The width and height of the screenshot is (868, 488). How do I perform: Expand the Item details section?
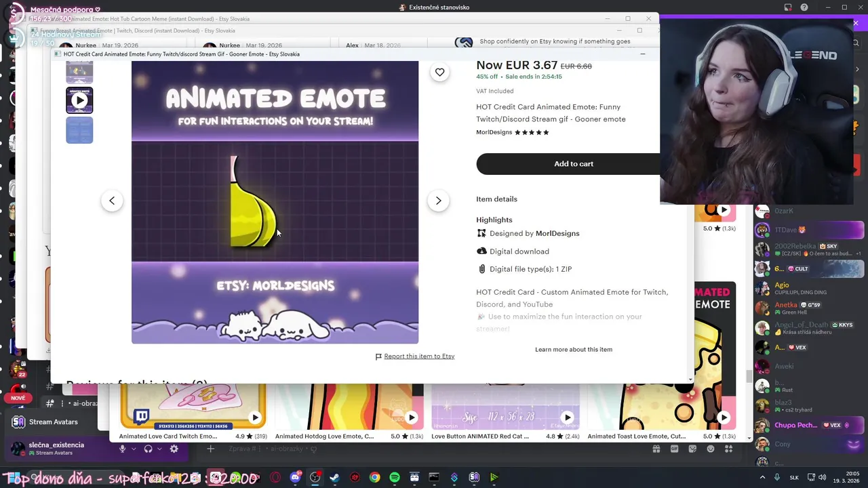tap(496, 199)
